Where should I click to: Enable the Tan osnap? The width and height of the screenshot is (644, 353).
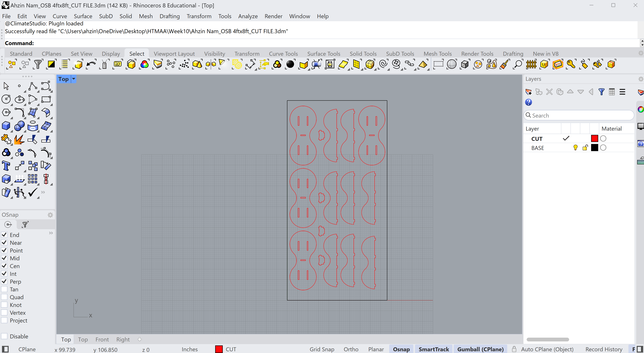coord(4,289)
